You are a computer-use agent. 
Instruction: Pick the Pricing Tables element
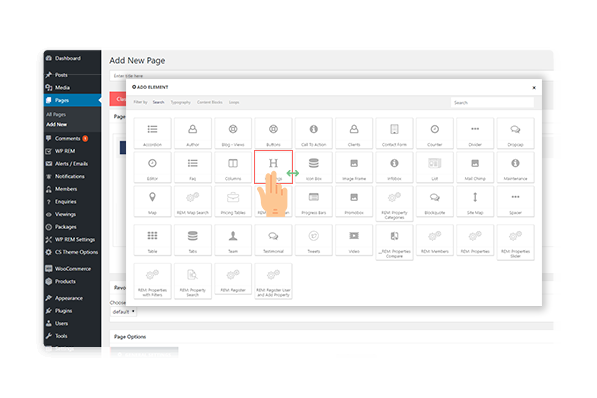[233, 201]
